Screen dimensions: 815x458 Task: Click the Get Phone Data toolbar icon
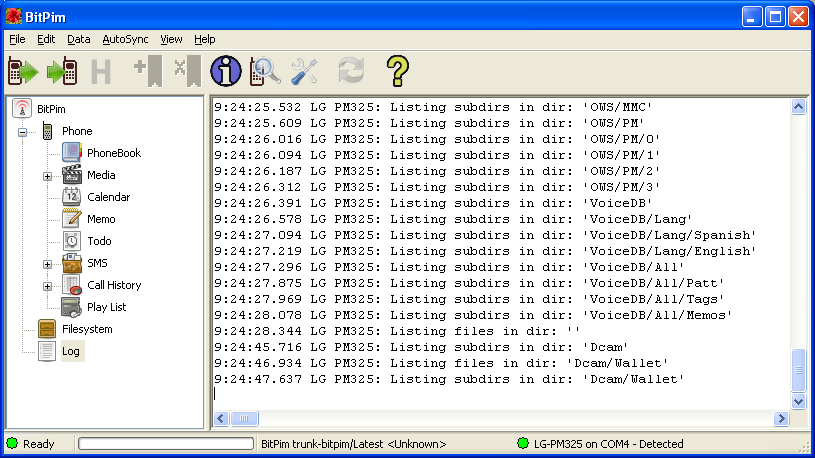(x=23, y=71)
